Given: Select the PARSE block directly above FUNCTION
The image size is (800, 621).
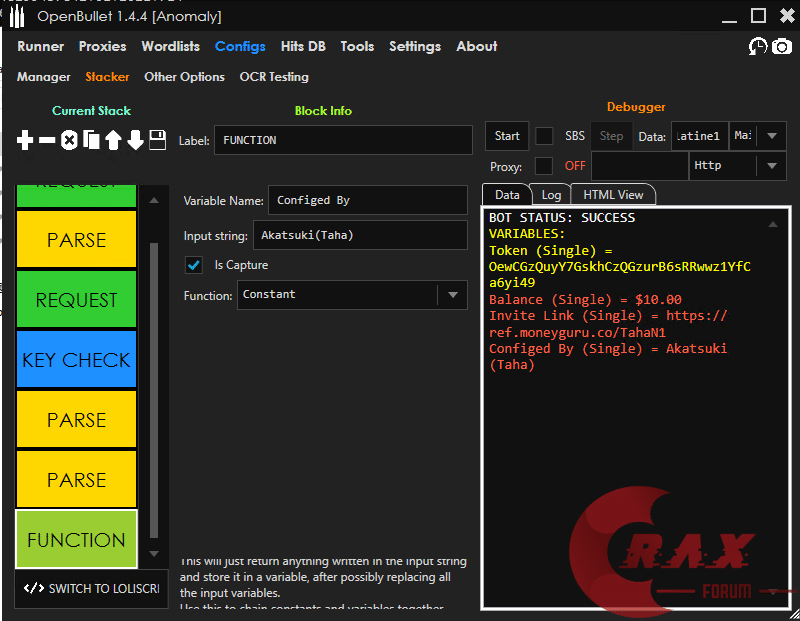Looking at the screenshot, I should (77, 479).
